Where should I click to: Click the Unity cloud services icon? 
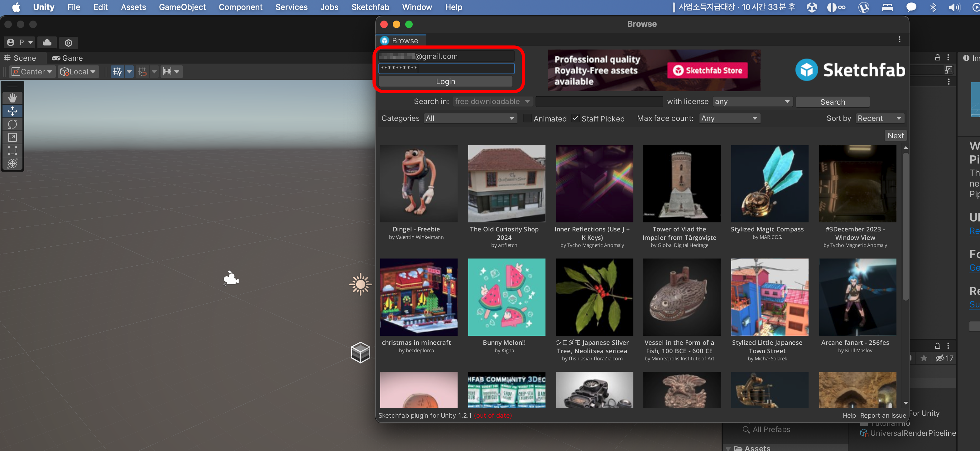[47, 43]
